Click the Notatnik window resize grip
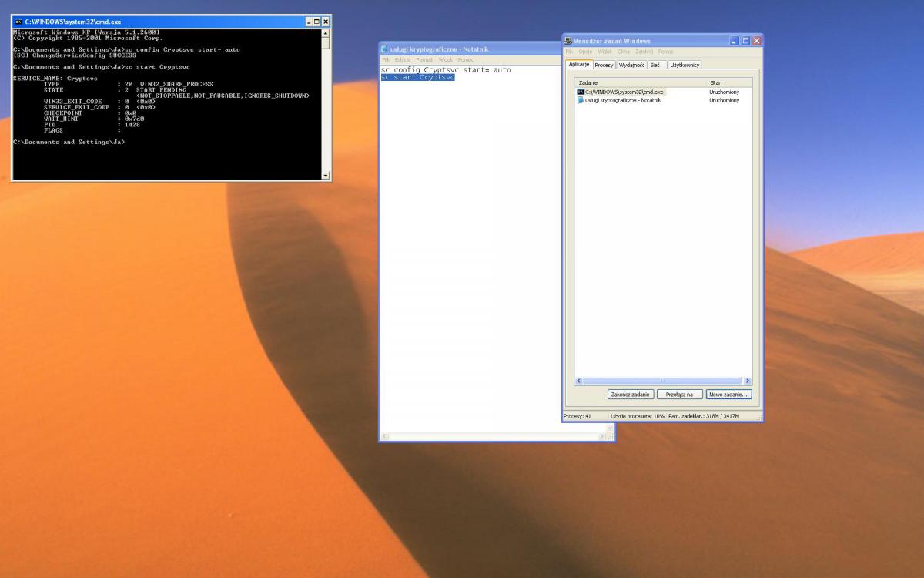 [x=611, y=437]
